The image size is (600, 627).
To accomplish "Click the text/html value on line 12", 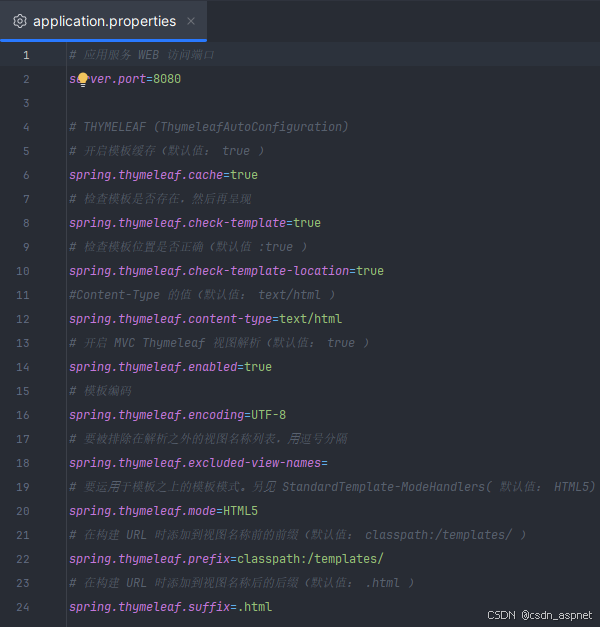I will (x=310, y=319).
